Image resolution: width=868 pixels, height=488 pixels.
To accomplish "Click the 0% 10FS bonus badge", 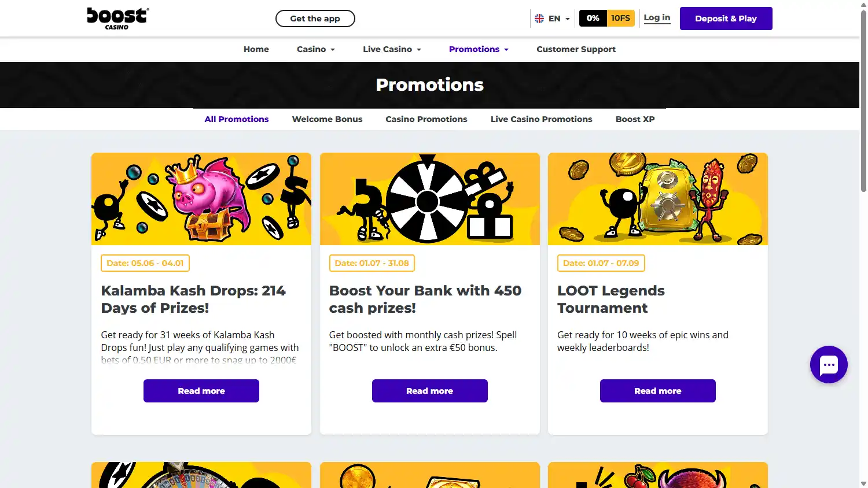I will coord(606,19).
